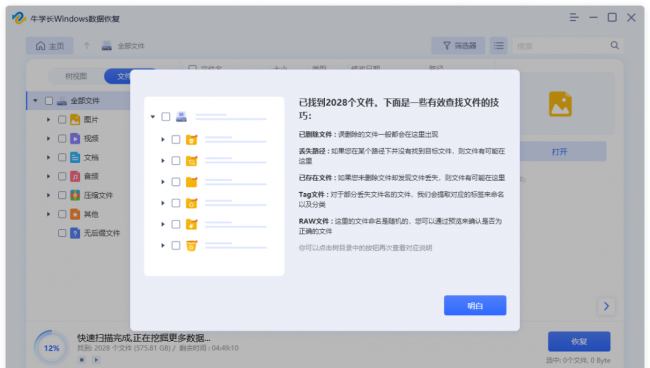Expand the 图片 tree node
Viewport: 650px width, 368px height.
48,120
